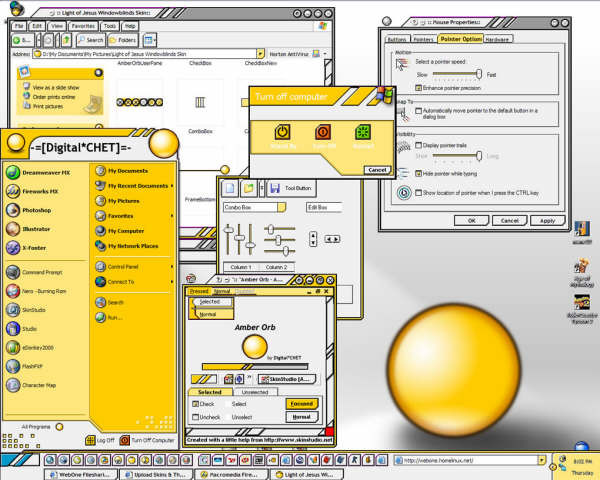
Task: Click the Folders toolbar button
Action: click(122, 40)
